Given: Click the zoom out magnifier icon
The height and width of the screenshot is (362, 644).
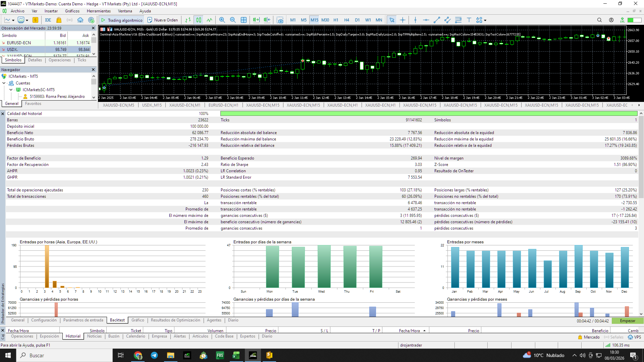Looking at the screenshot, I should tap(233, 20).
